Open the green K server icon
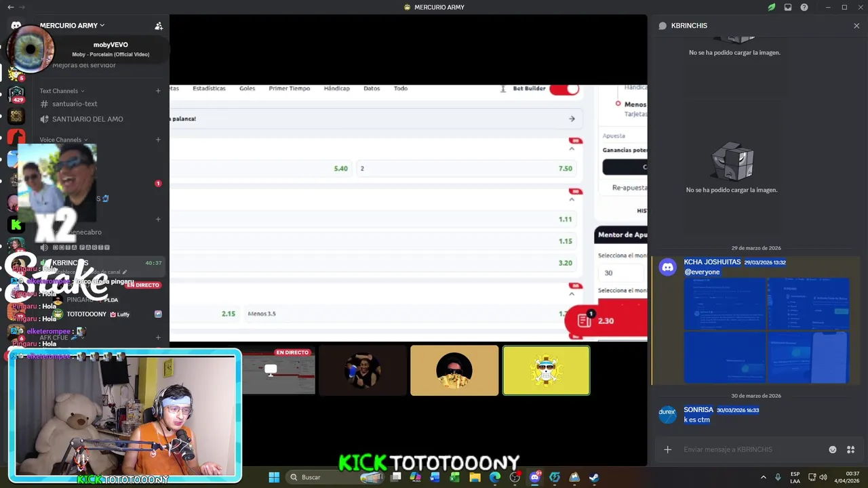Viewport: 868px width, 488px height. coord(16,224)
